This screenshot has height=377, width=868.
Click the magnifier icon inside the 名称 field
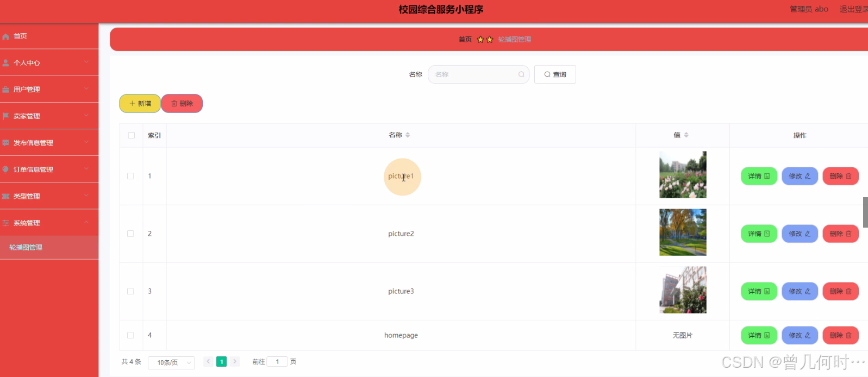click(x=521, y=74)
